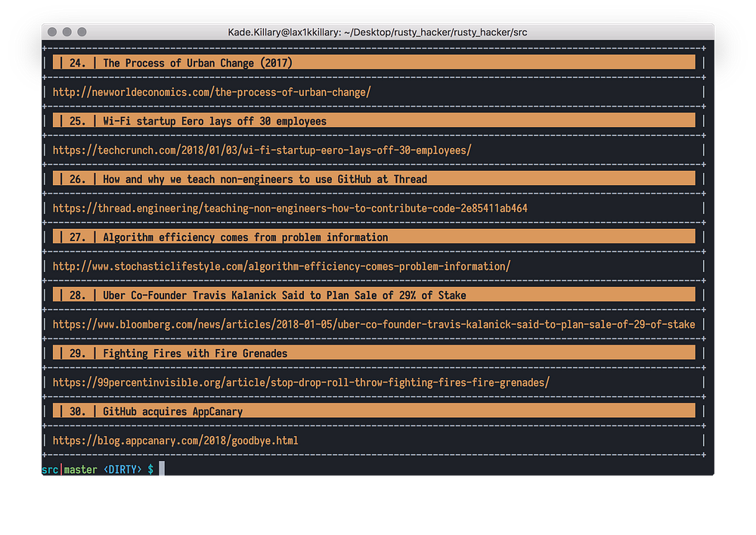The image size is (756, 535).
Task: Select headline about Uber Co-Founder Travis Kalanick
Action: (284, 295)
